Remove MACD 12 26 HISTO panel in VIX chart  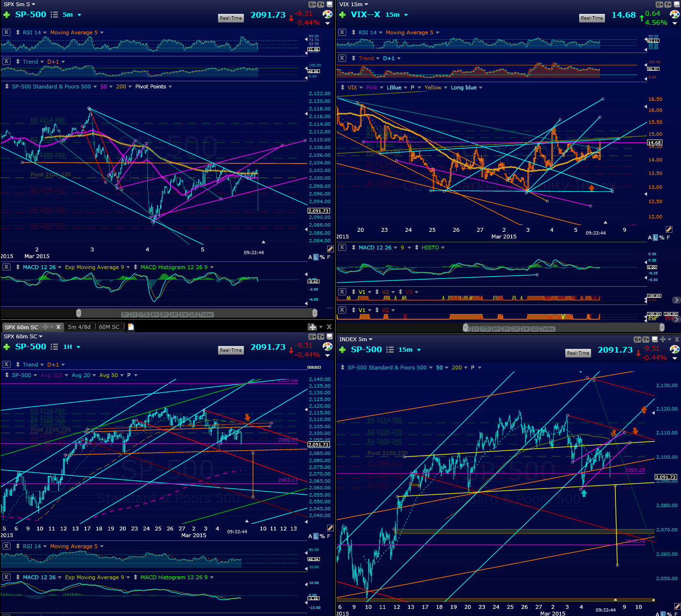[x=342, y=248]
